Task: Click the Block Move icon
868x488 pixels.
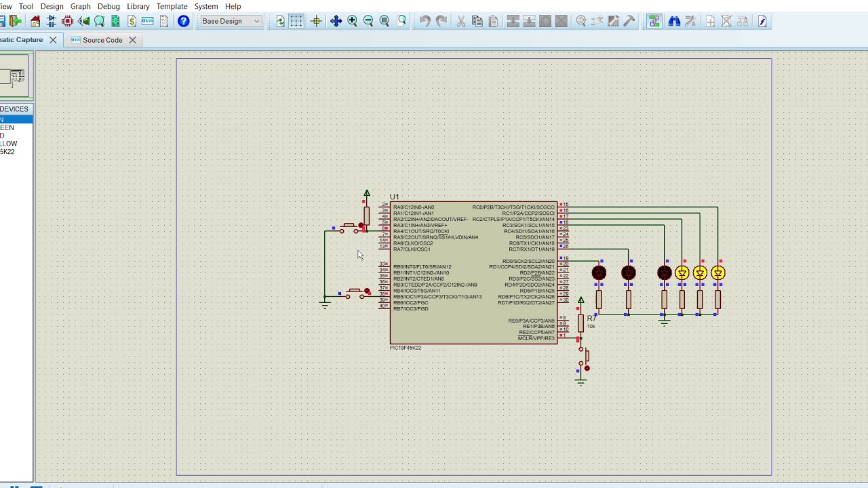Action: pyautogui.click(x=529, y=21)
